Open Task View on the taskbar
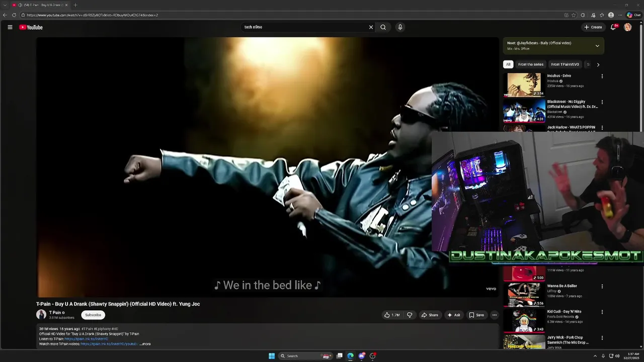The height and width of the screenshot is (362, 644). (x=340, y=356)
